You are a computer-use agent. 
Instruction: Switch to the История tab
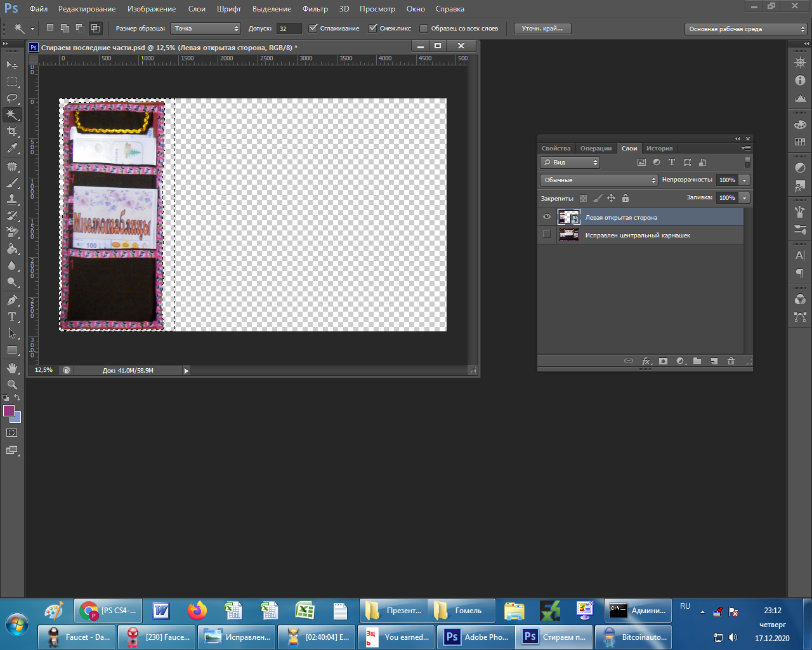click(x=659, y=149)
